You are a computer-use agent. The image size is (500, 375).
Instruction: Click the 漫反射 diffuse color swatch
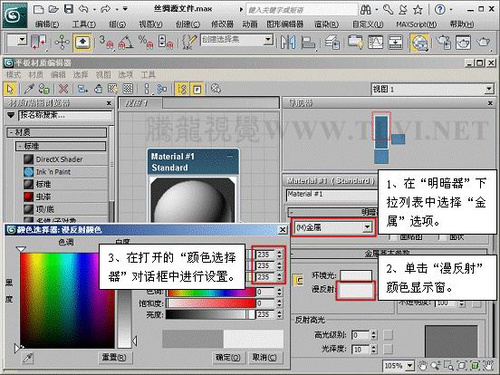point(356,290)
